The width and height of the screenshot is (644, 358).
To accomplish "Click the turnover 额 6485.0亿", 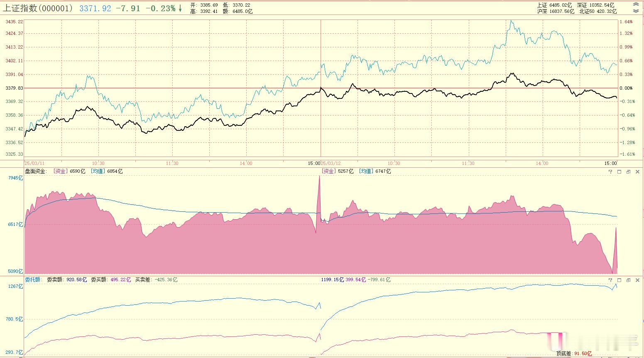I will click(x=242, y=11).
